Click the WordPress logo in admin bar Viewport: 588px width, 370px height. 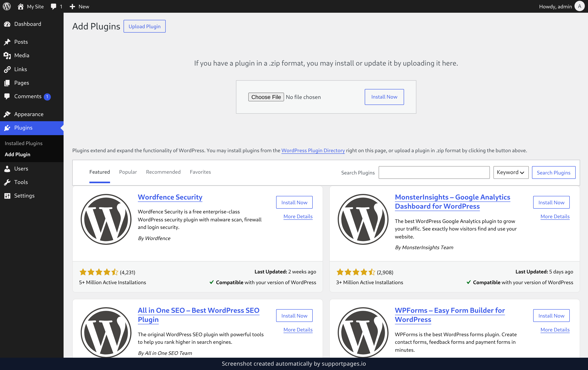pos(7,6)
